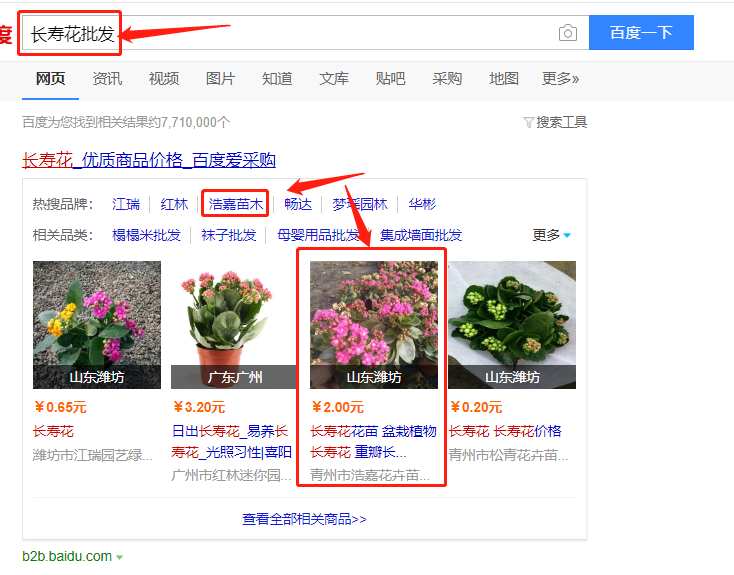Click the 榻榻米批发 category link

147,235
